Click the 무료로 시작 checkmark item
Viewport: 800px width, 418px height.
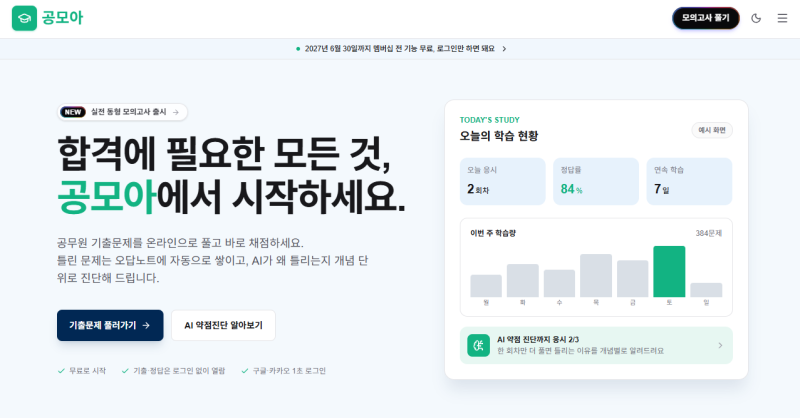point(82,371)
